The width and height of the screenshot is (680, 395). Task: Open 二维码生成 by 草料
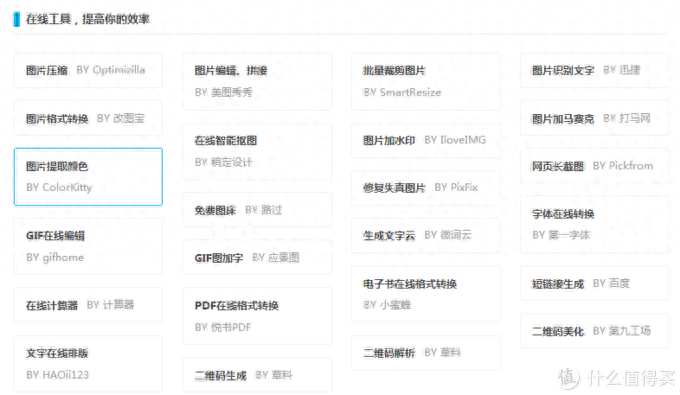257,375
